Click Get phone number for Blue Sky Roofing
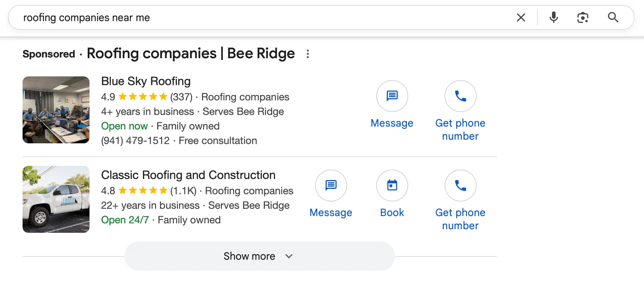 point(460,96)
